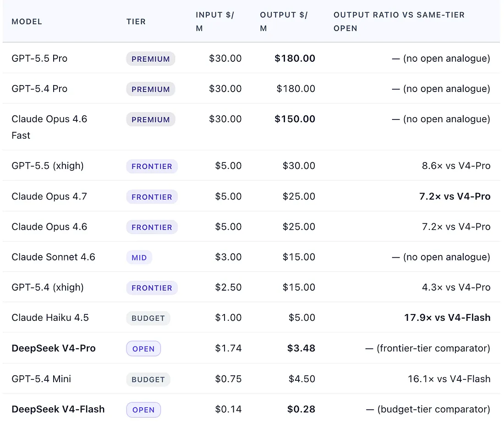
Task: Click the TIER column header
Action: point(136,22)
